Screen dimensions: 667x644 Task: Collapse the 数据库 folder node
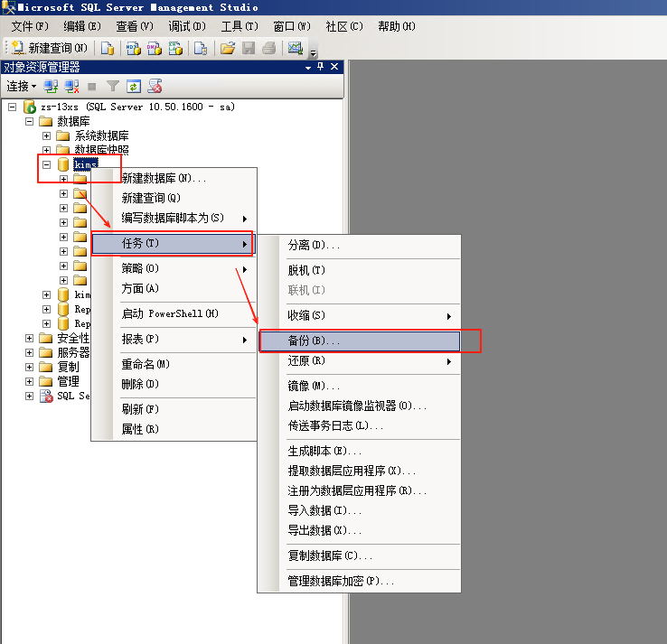point(29,122)
